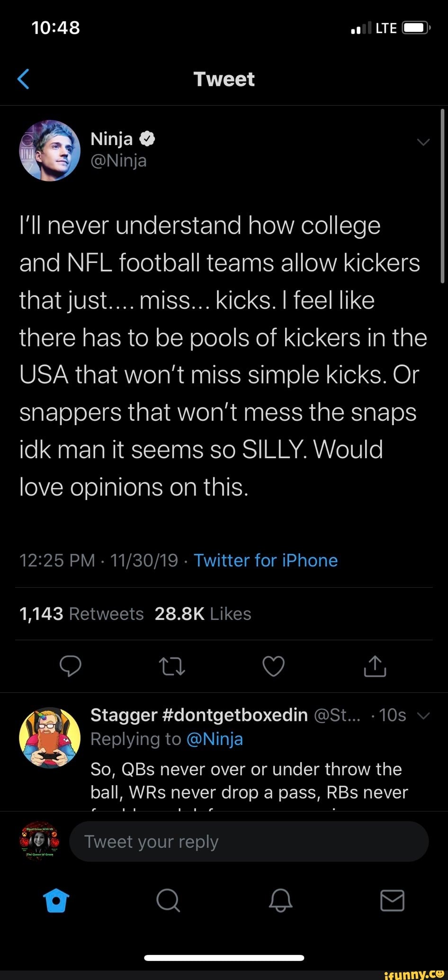This screenshot has width=448, height=980.
Task: Reply to Ninja's tweet with comment icon
Action: [71, 666]
